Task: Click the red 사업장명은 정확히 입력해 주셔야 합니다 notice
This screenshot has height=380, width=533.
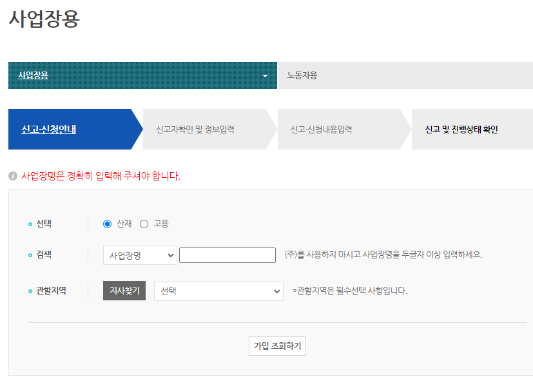Action: point(101,176)
